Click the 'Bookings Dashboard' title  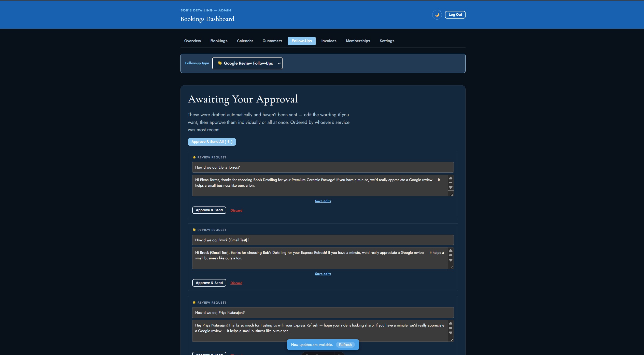(207, 19)
